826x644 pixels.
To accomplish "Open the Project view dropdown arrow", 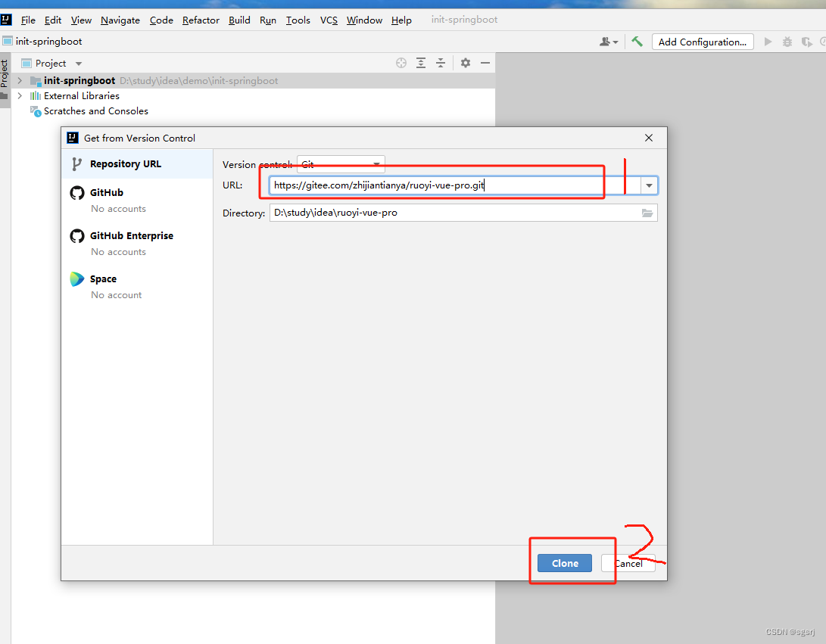I will coord(79,64).
